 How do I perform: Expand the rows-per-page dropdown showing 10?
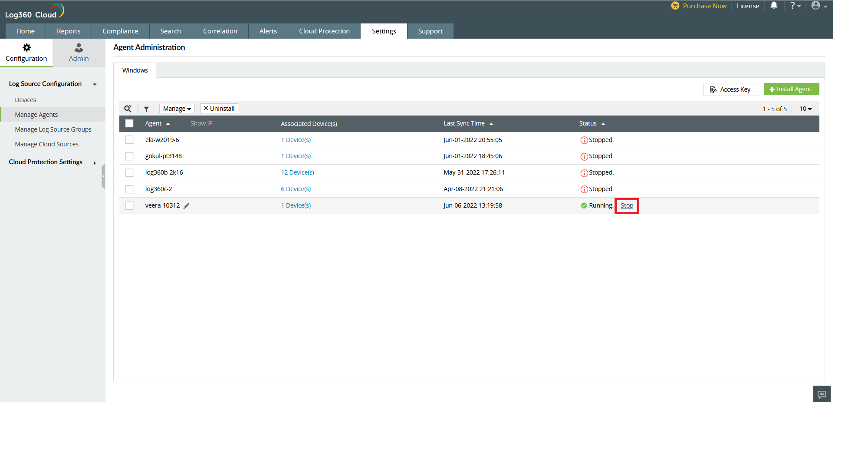tap(805, 109)
